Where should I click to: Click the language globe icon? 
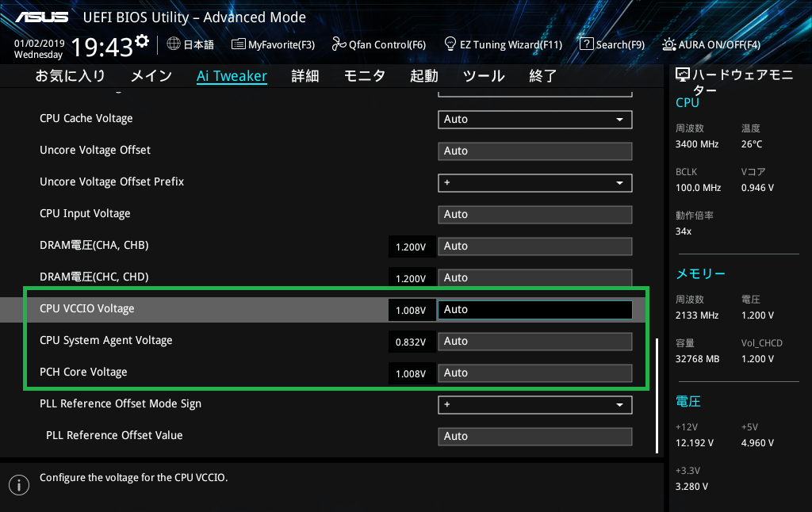click(x=174, y=44)
